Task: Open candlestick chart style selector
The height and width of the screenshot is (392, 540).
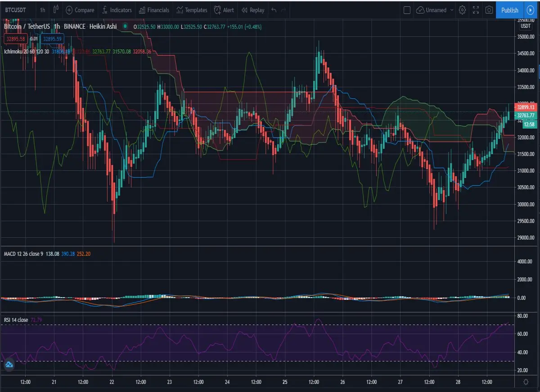Action: tap(55, 10)
